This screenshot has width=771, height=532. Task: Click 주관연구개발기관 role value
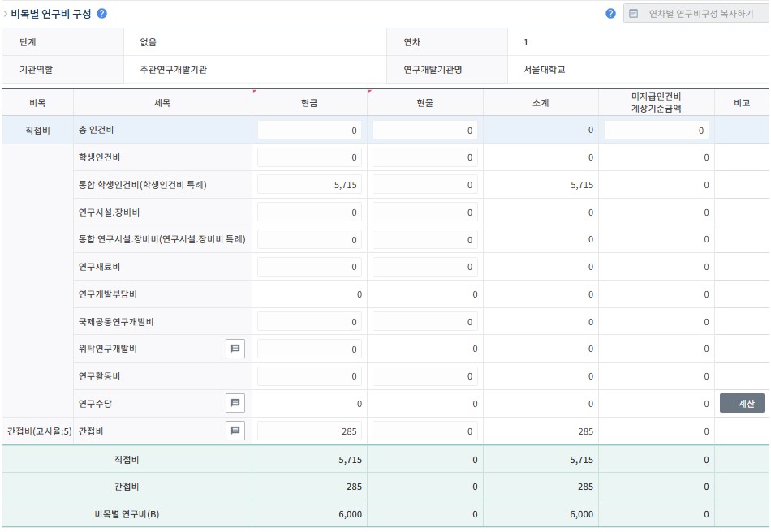coord(173,70)
